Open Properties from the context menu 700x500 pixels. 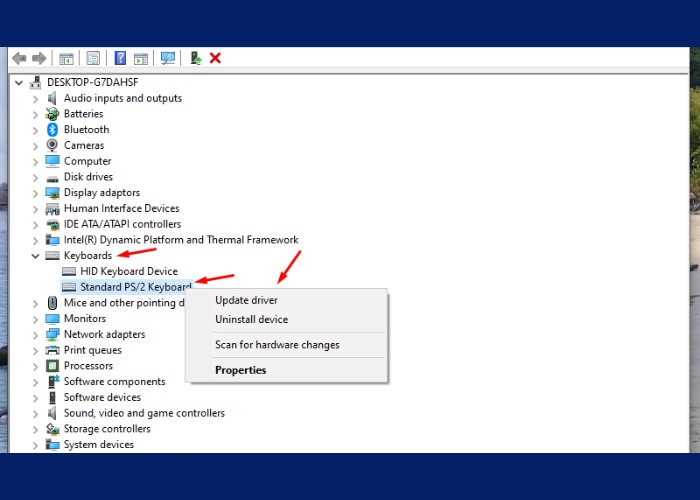coord(240,370)
